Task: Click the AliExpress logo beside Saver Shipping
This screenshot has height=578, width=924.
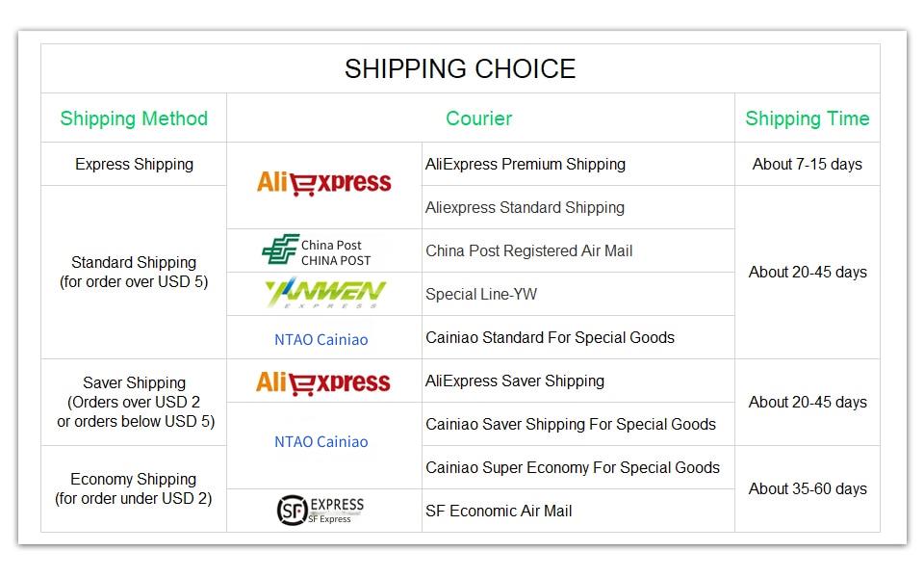Action: pyautogui.click(x=323, y=382)
